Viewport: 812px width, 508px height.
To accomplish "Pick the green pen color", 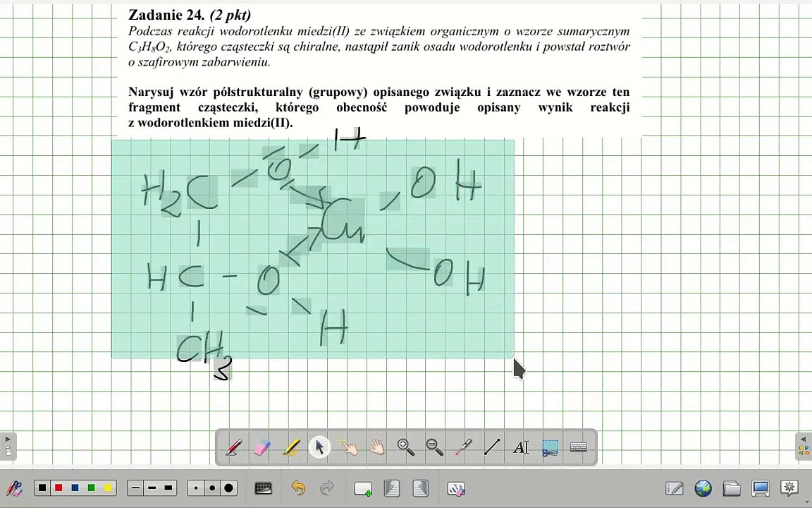I will tap(92, 488).
